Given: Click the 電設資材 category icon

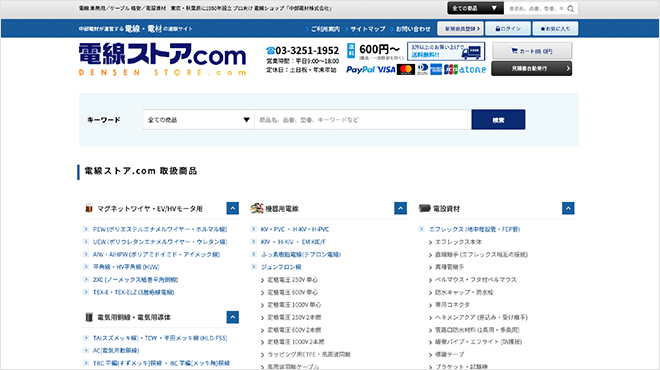Looking at the screenshot, I should [424, 208].
